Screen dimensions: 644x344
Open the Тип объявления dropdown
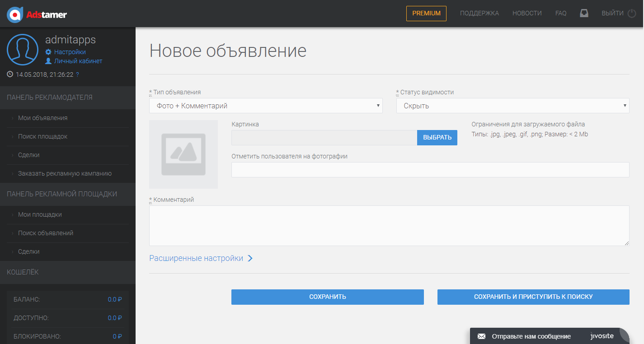tap(266, 105)
